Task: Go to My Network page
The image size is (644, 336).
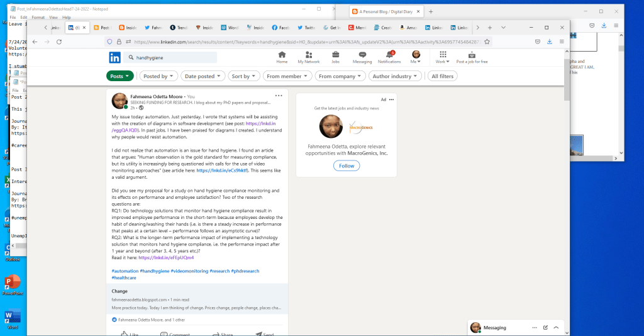Action: (x=308, y=57)
